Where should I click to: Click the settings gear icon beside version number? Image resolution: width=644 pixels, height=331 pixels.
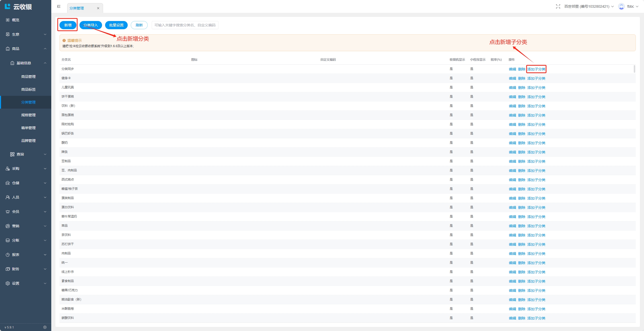coord(45,327)
